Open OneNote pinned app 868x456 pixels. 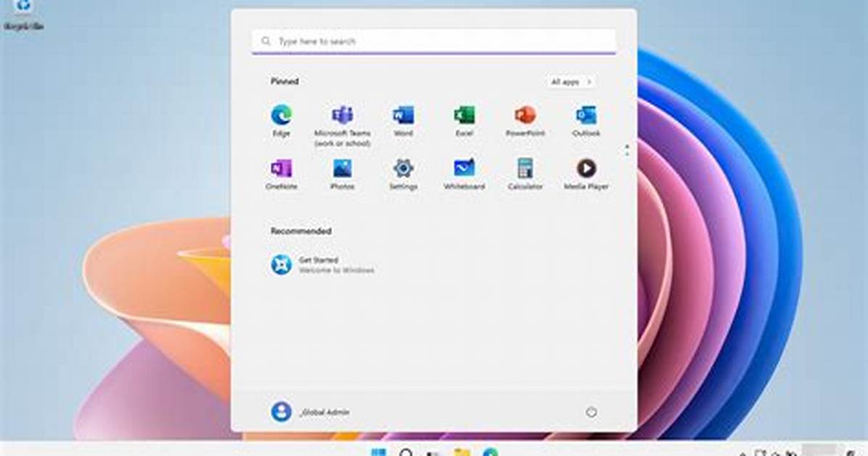click(281, 174)
